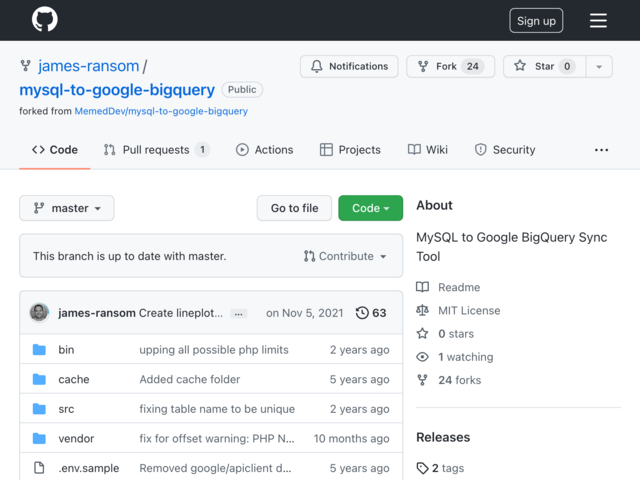Click the cache folder icon
Screen dimensions: 640x480
(39, 379)
